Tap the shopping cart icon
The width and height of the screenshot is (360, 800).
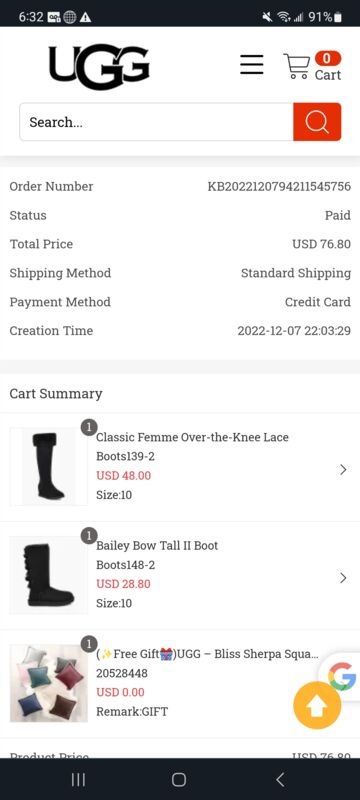click(x=297, y=66)
